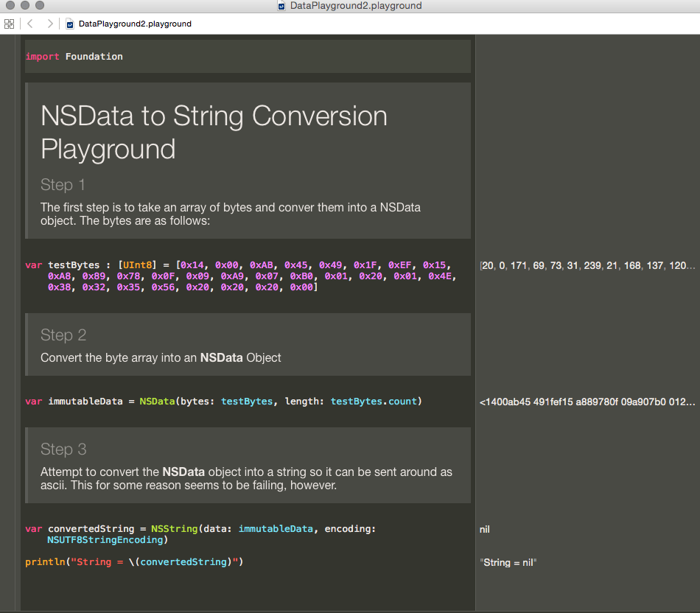
Task: Click the 0x14 byte literal
Action: click(192, 265)
